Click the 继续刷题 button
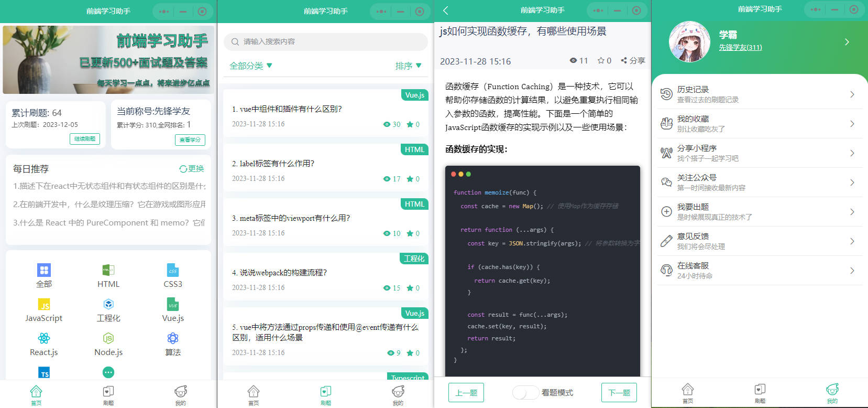 pyautogui.click(x=85, y=139)
